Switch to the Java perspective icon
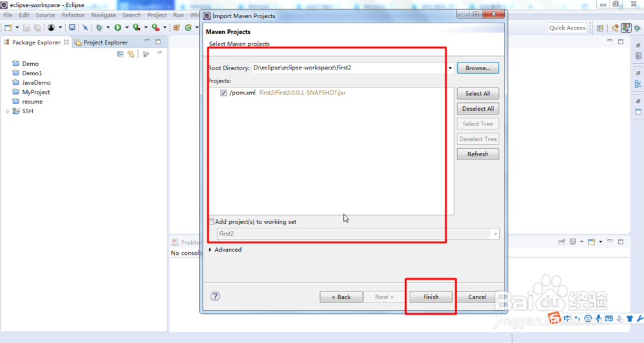The image size is (644, 343). [626, 28]
